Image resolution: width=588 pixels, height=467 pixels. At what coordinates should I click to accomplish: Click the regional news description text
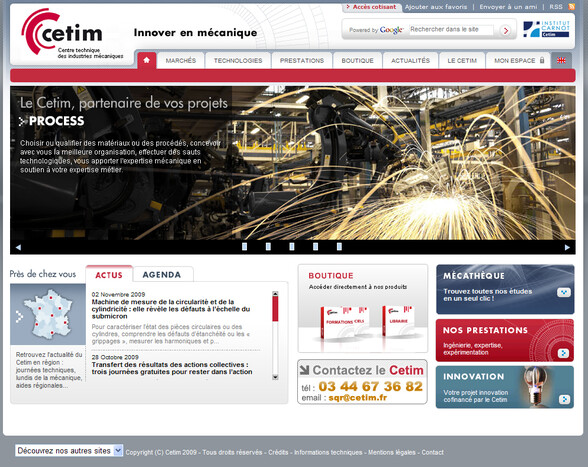(x=49, y=370)
